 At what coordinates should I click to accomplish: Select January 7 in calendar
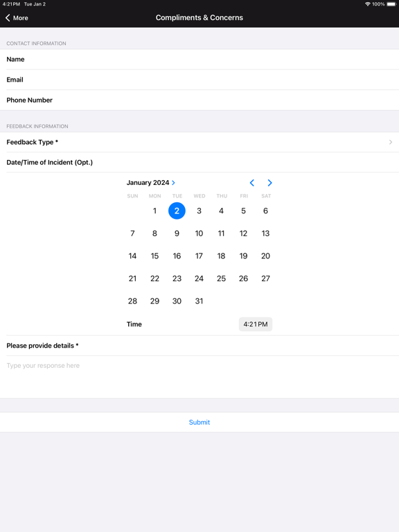132,233
